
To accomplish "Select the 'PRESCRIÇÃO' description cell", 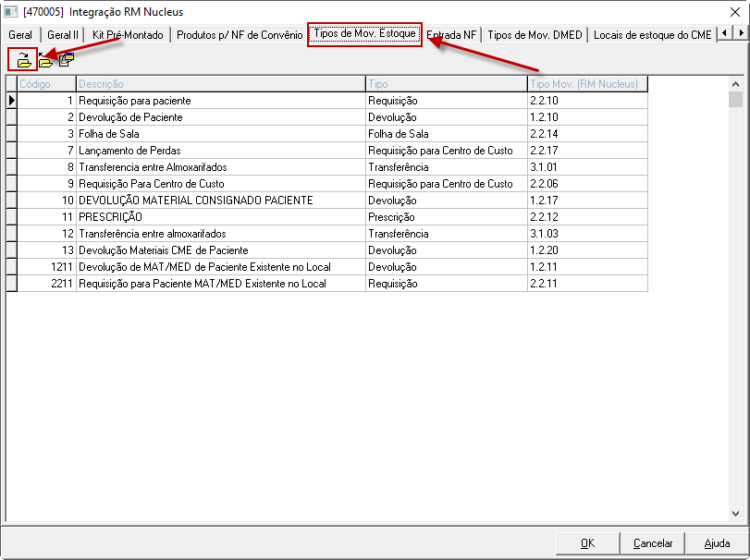I will (220, 217).
